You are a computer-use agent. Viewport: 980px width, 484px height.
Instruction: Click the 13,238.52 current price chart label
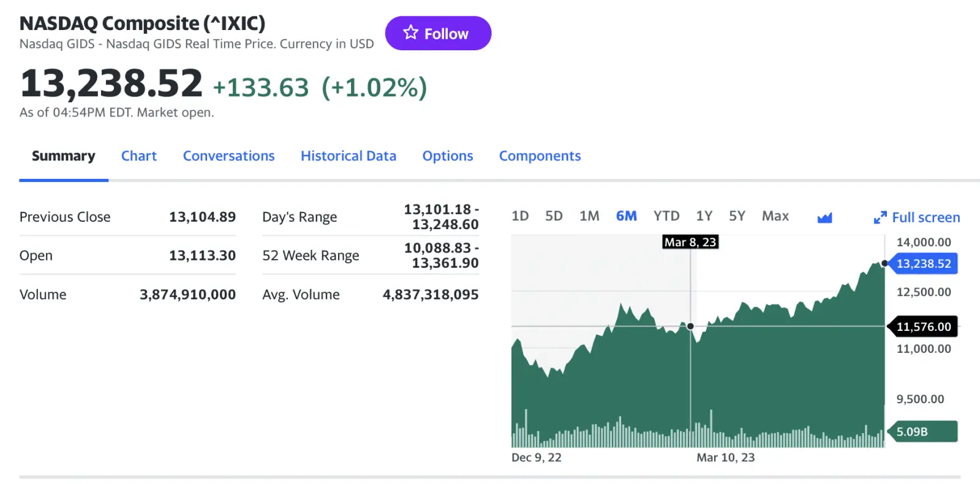pos(923,264)
